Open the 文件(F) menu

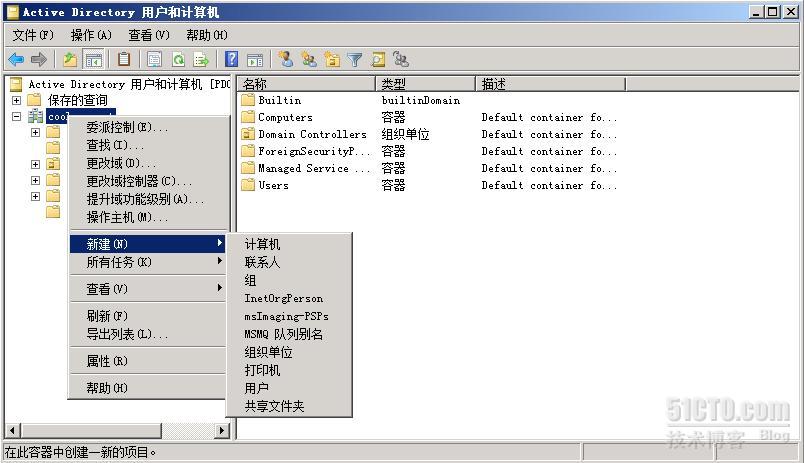(x=33, y=35)
